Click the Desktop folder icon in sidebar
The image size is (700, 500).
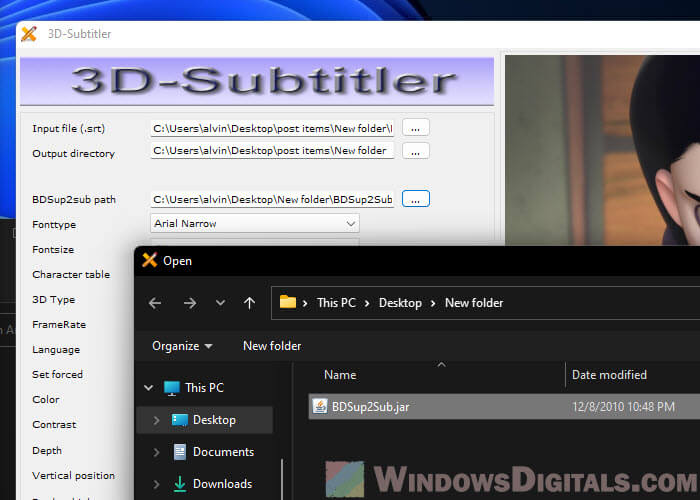[179, 420]
